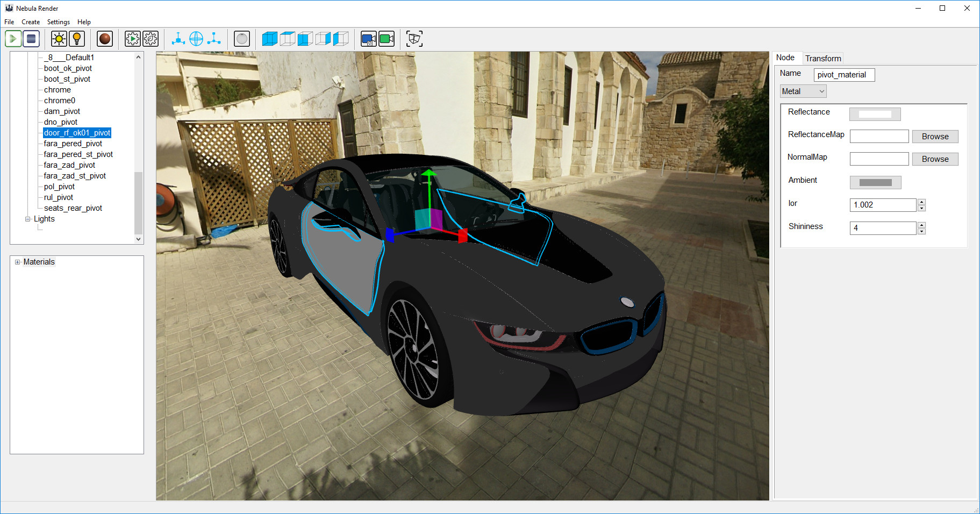Pick the Reflectance color swatch
The width and height of the screenshot is (980, 514).
(x=875, y=114)
